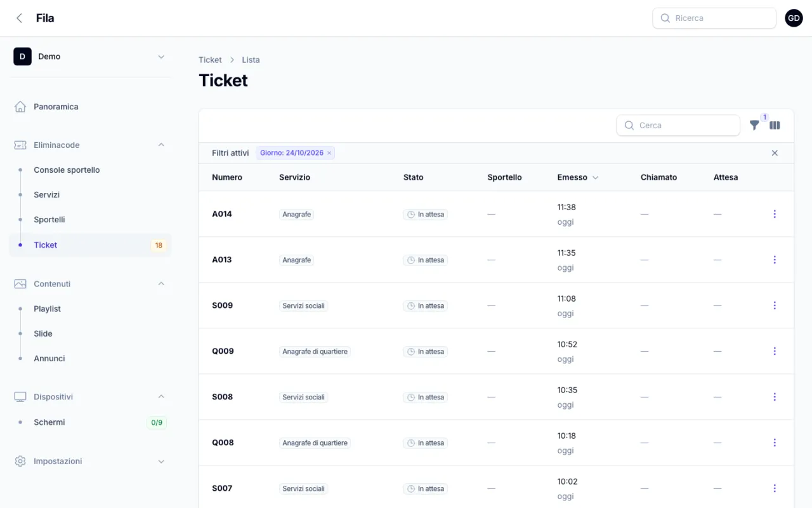Focus the table Cerca search field
This screenshot has height=508, width=812.
point(678,126)
